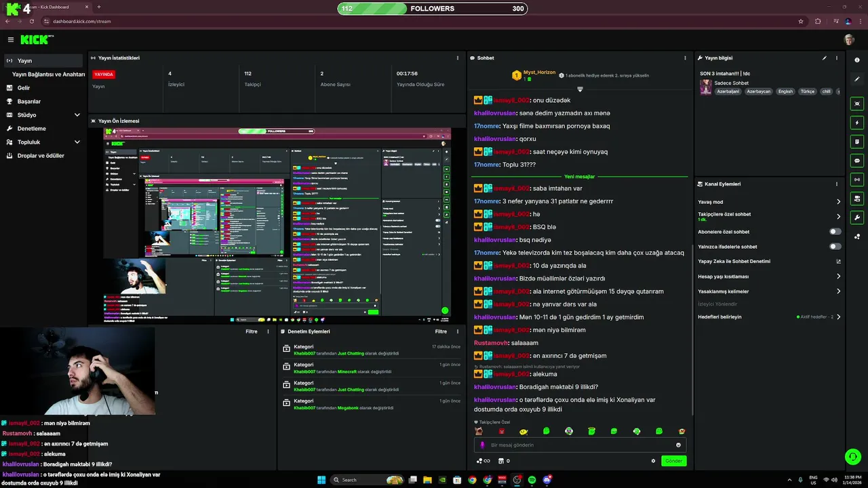Select the English tag chip
This screenshot has width=868, height=488.
pyautogui.click(x=785, y=91)
